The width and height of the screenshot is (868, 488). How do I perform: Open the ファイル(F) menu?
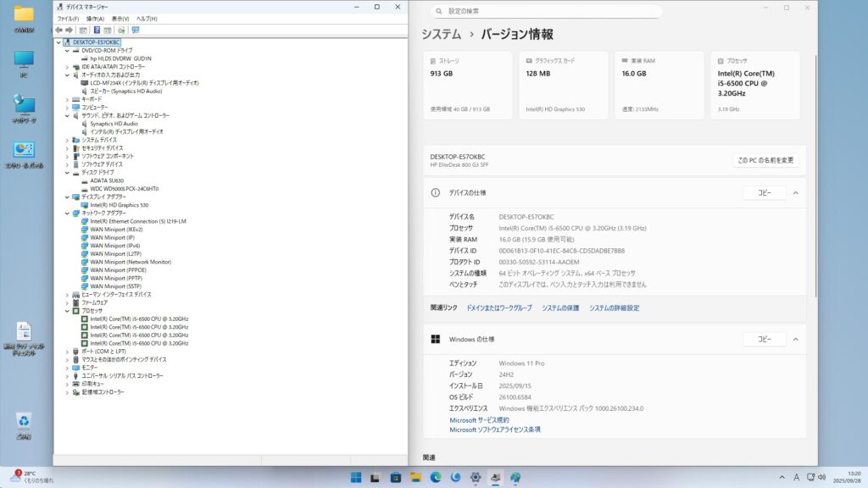(67, 18)
